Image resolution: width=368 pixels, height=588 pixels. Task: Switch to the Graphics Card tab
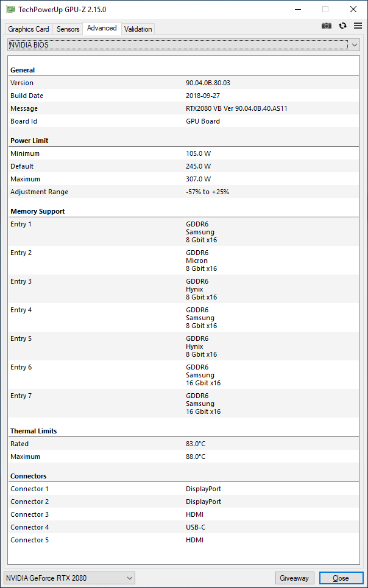(29, 29)
